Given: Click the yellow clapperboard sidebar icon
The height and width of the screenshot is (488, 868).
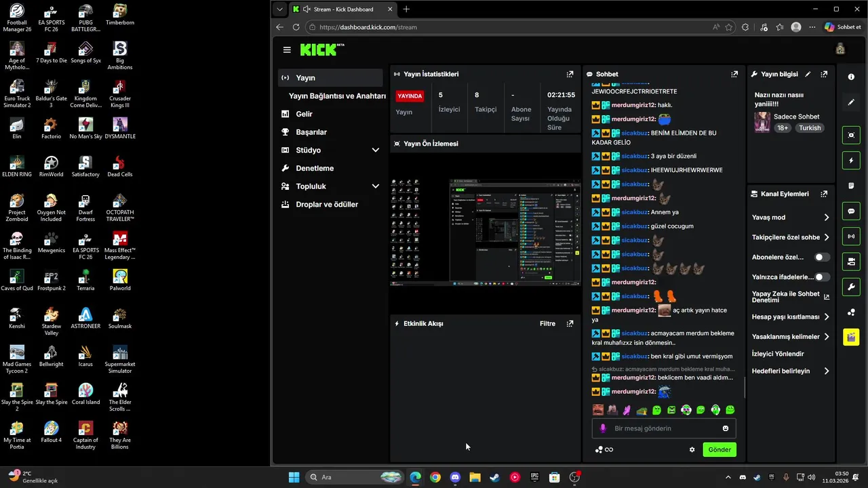Looking at the screenshot, I should 851,337.
